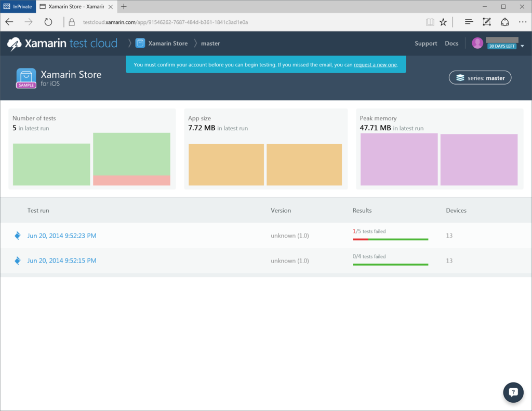Click 1/5 tests failed text

pyautogui.click(x=369, y=231)
